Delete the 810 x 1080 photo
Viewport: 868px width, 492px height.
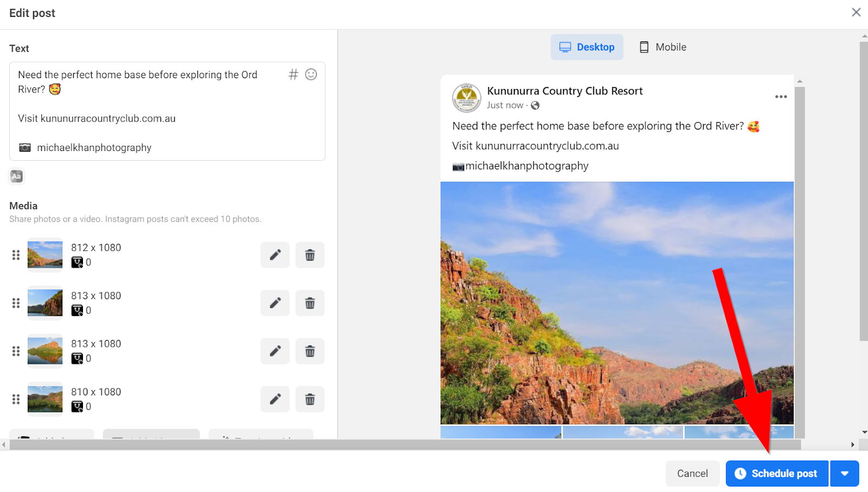[x=310, y=399]
